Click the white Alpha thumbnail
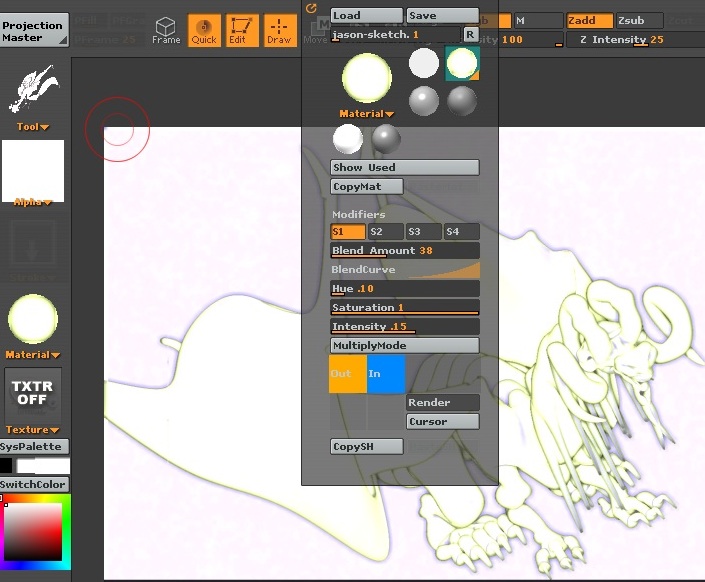Screen dimensions: 705x582 tap(33, 170)
